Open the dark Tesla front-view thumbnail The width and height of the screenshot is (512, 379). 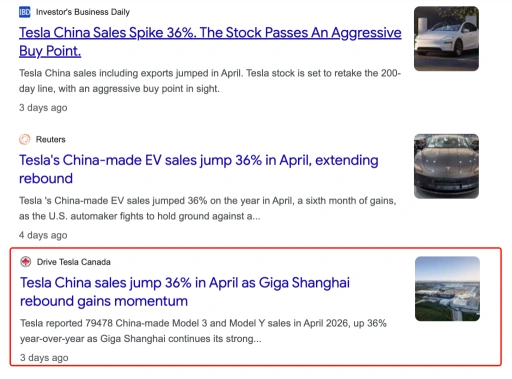tap(446, 166)
